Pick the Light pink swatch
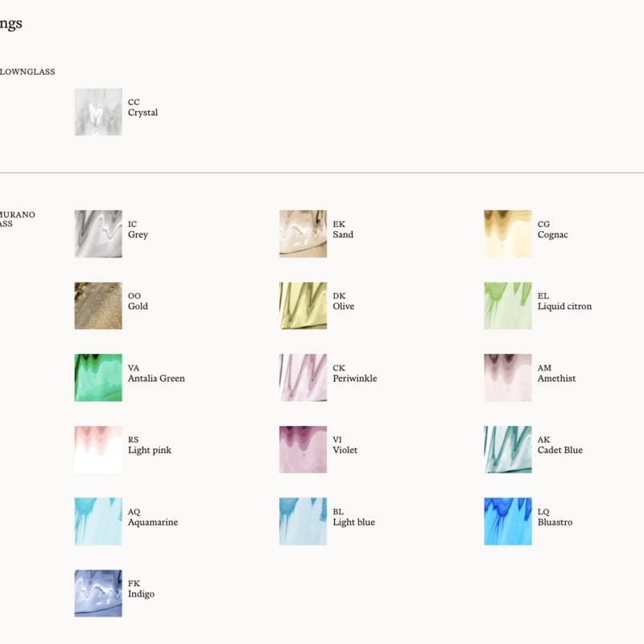 [98, 449]
